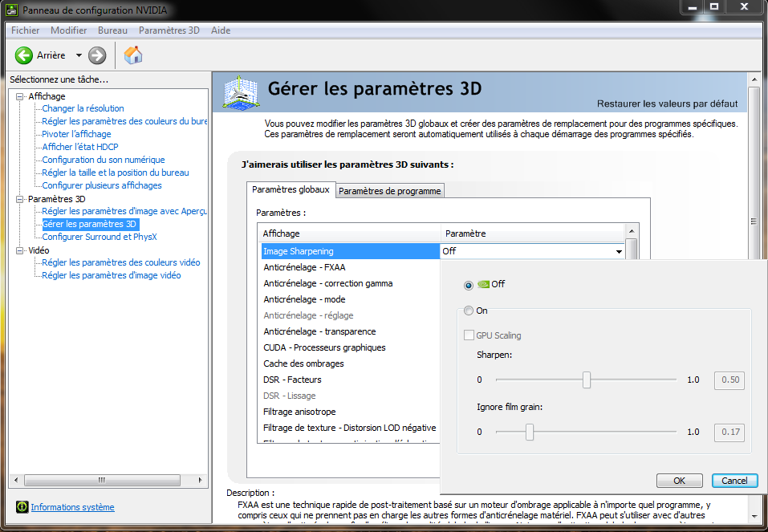Click the Informations système icon

coord(22,507)
